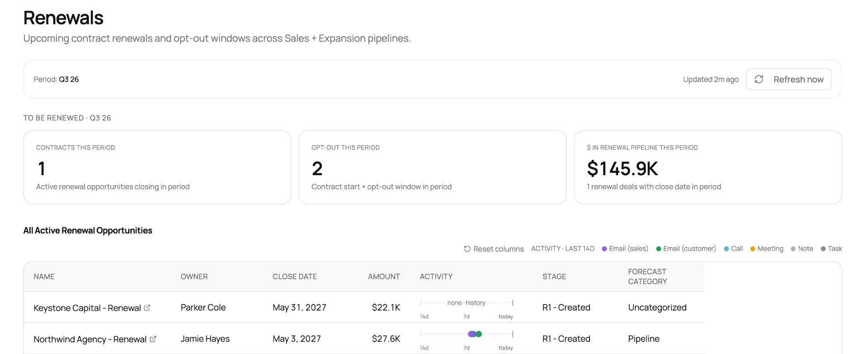
Task: Click close date May 31, 2027
Action: (299, 307)
